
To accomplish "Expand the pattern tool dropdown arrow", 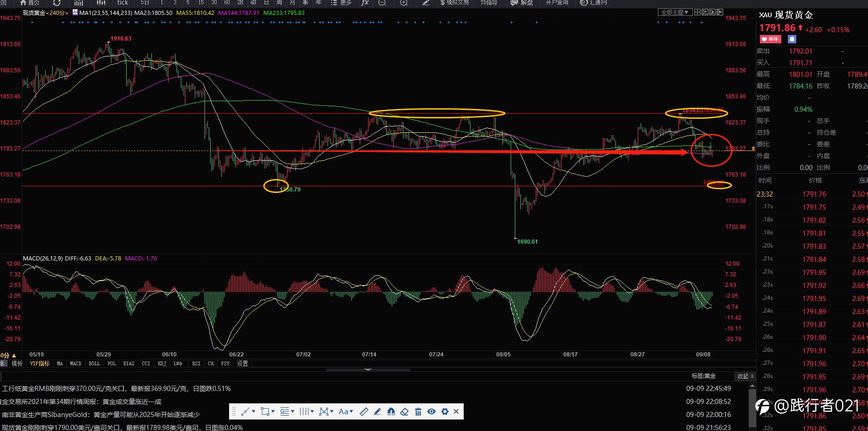I will pyautogui.click(x=332, y=411).
